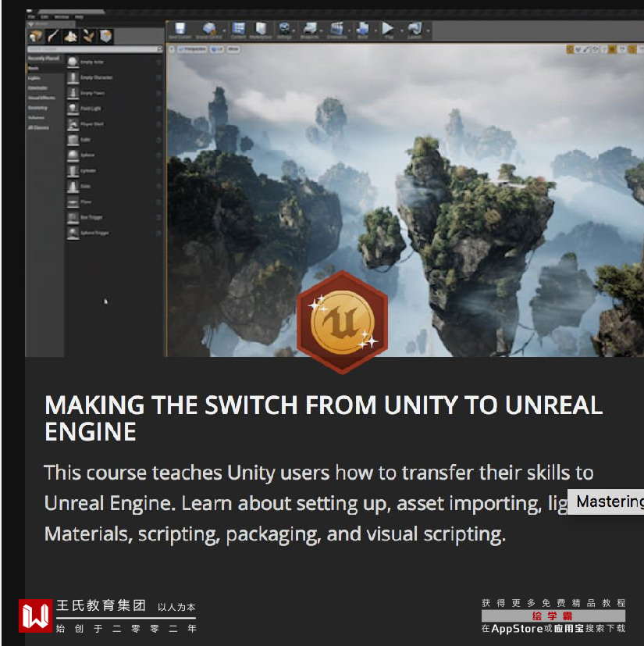Open grid snap size value
This screenshot has width=644, height=646.
tap(622, 50)
